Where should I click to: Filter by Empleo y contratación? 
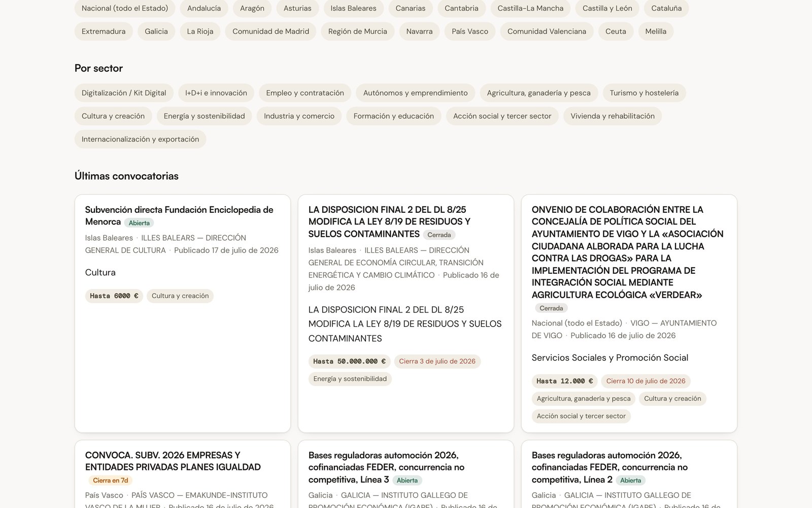tap(305, 93)
